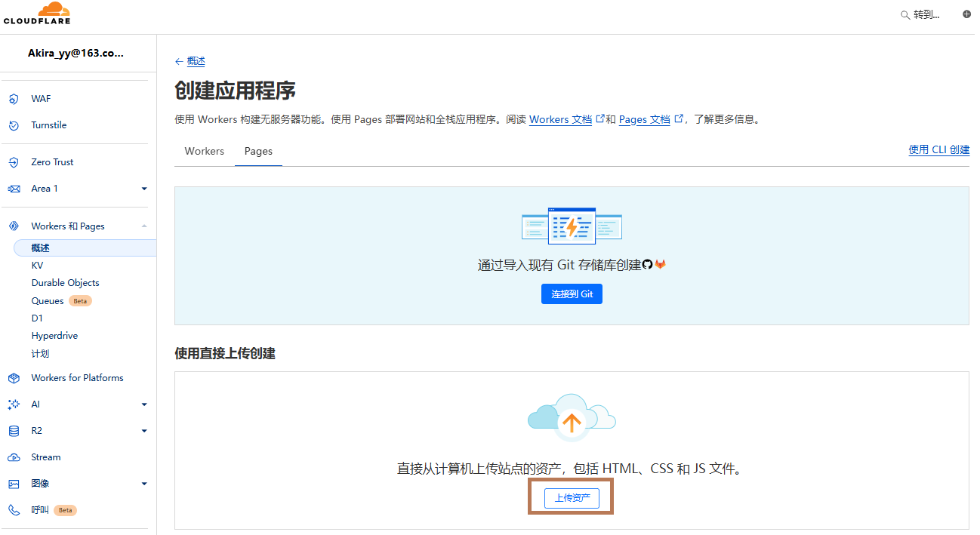Click the Turnstile sidebar label
Image resolution: width=980 pixels, height=535 pixels.
(49, 125)
